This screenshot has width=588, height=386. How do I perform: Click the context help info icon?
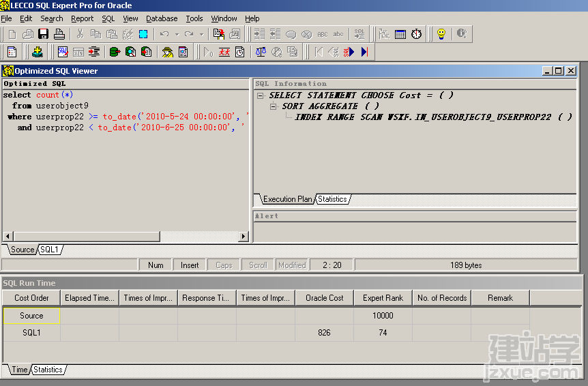462,33
